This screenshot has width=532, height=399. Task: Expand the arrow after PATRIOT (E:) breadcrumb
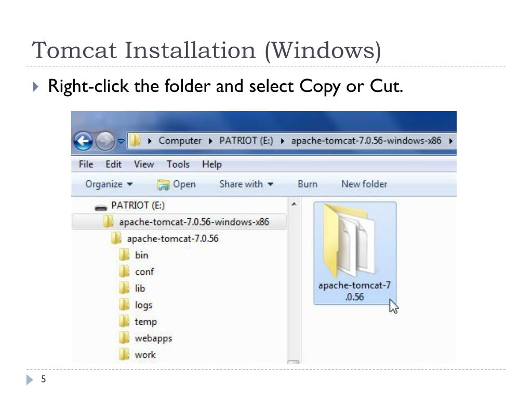coord(282,141)
